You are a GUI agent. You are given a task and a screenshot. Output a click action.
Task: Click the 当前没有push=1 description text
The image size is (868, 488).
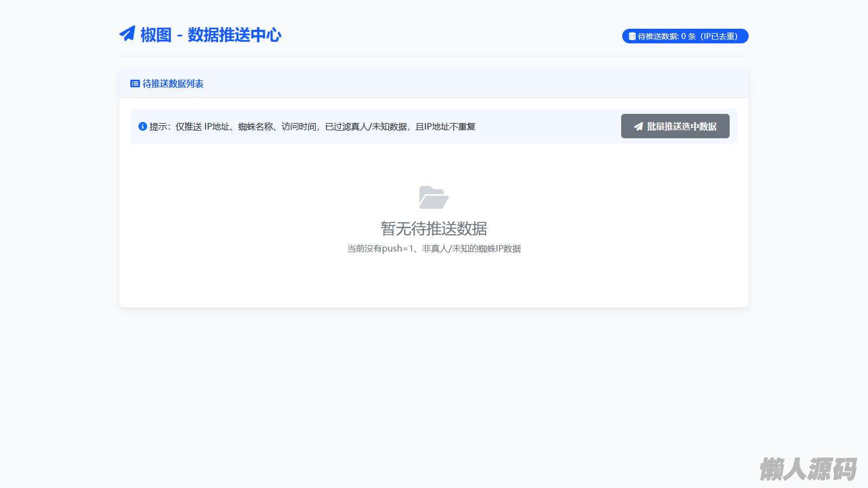(433, 249)
